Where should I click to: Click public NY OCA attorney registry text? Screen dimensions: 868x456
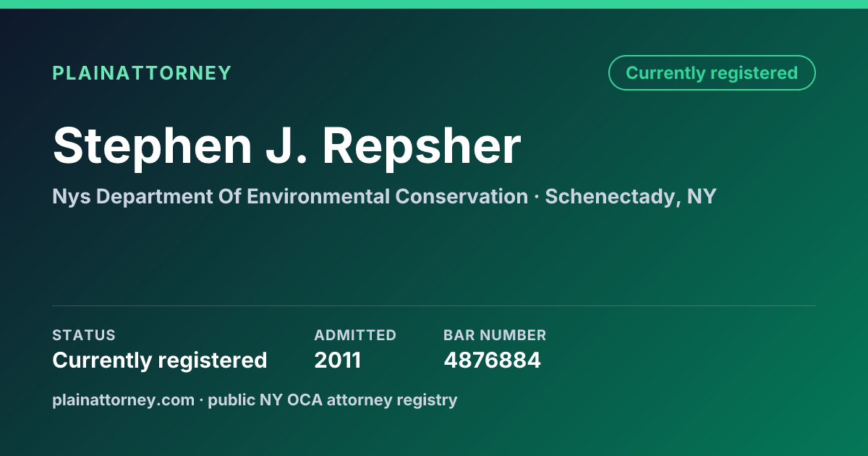333,400
